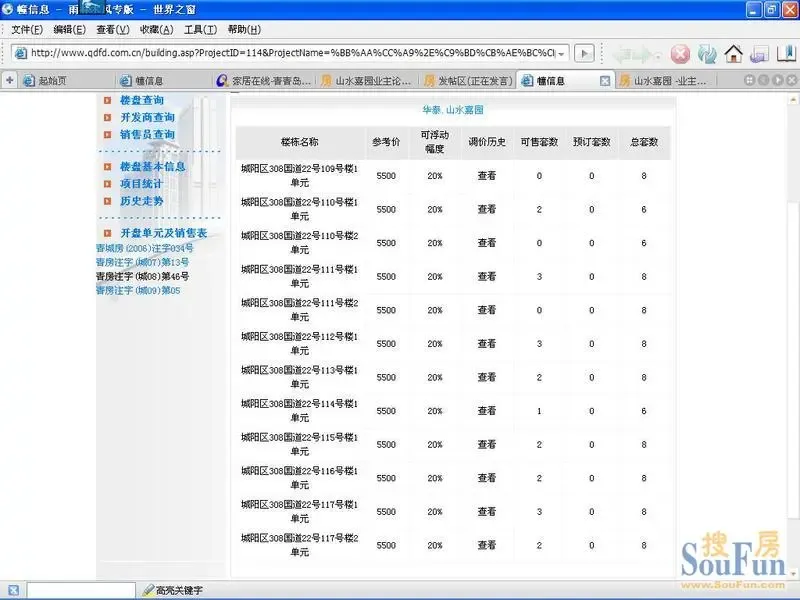Switch to the 山水嘉园业主论 tab
The height and width of the screenshot is (600, 800).
click(366, 81)
